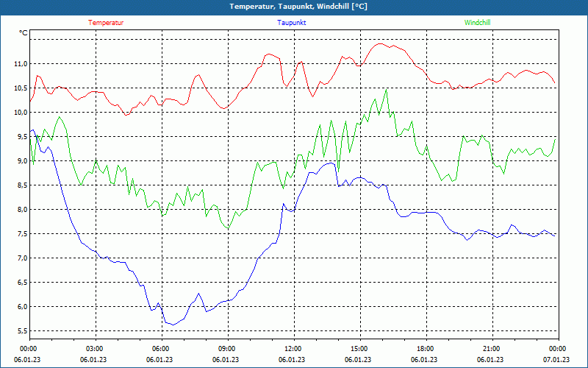Screen dimensions: 588x368
Task: Click the 9,5 y-axis value
Action: 22,137
